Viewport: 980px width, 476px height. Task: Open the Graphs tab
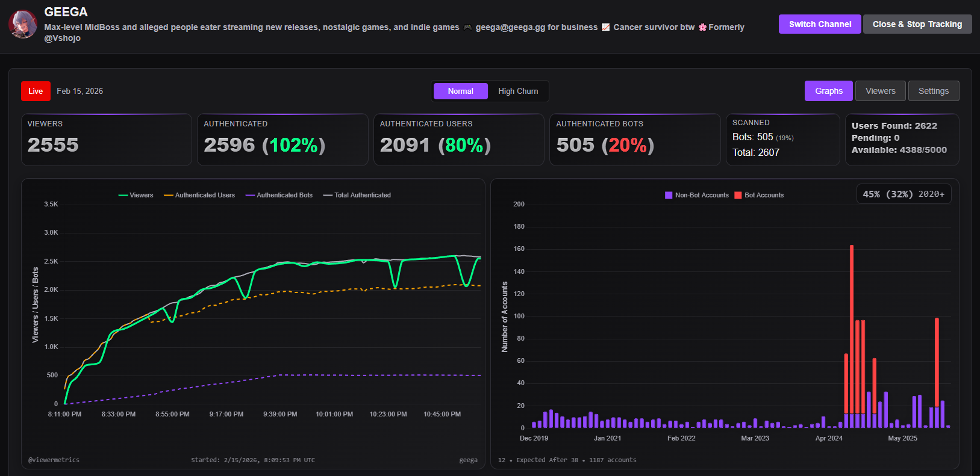pyautogui.click(x=829, y=91)
